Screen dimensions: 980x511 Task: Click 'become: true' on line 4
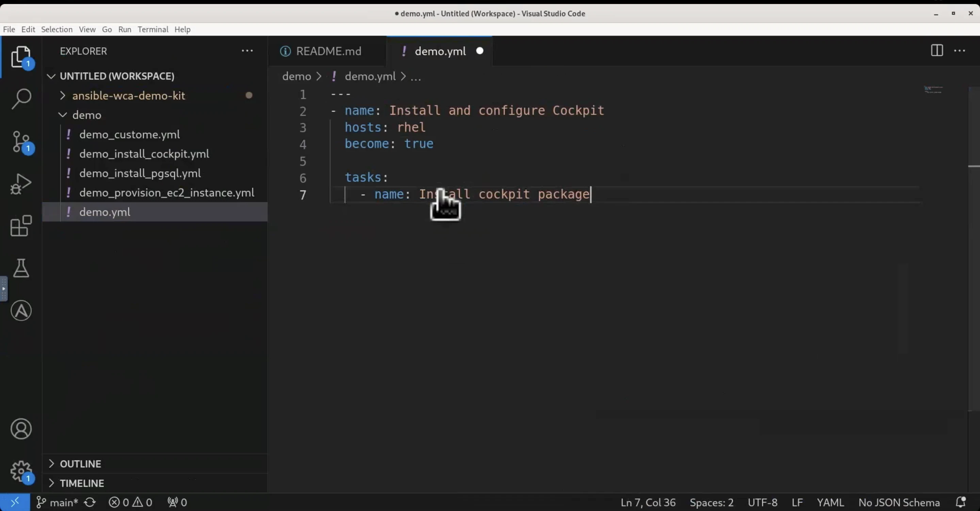tap(389, 144)
